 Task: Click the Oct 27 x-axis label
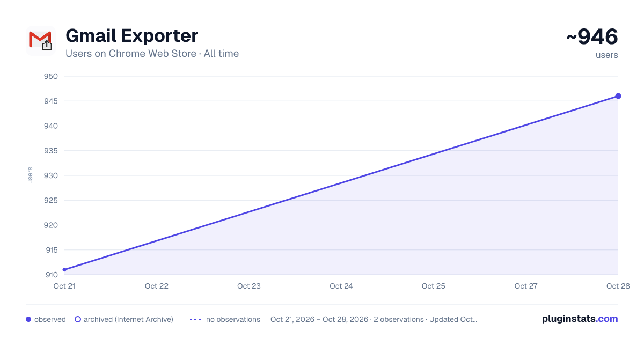(x=526, y=286)
